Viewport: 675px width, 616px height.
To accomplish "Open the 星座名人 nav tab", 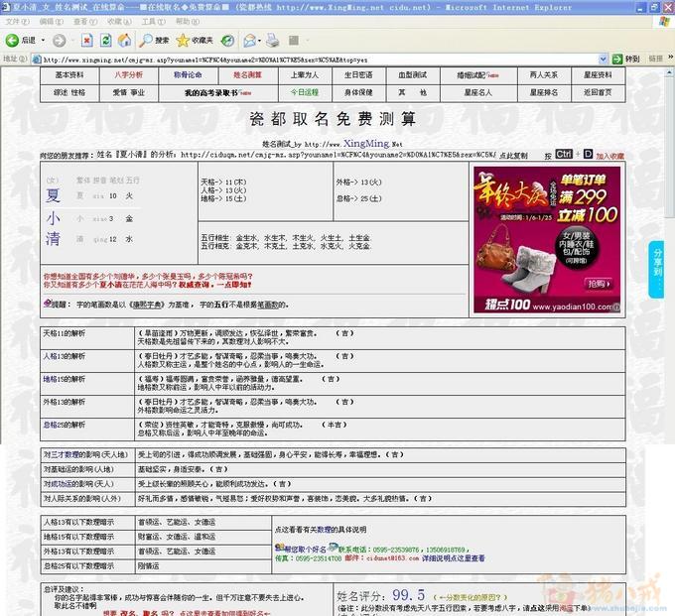I will 477,92.
